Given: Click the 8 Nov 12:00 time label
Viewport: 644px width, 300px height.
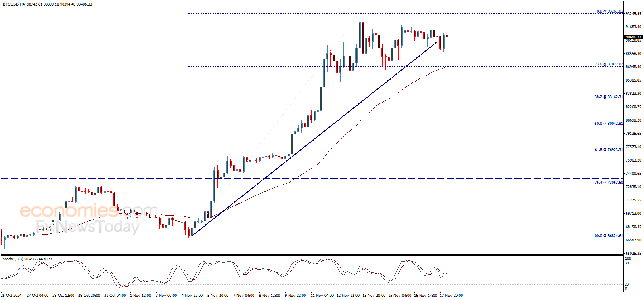Looking at the screenshot, I should pos(270,296).
